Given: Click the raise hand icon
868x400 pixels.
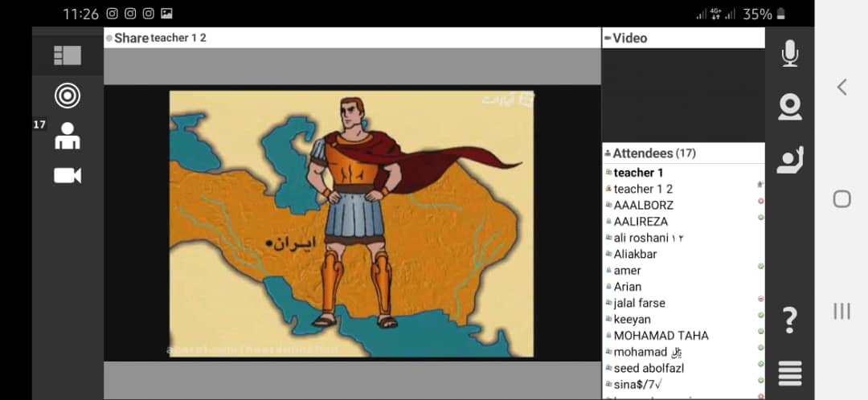Looking at the screenshot, I should (x=790, y=161).
